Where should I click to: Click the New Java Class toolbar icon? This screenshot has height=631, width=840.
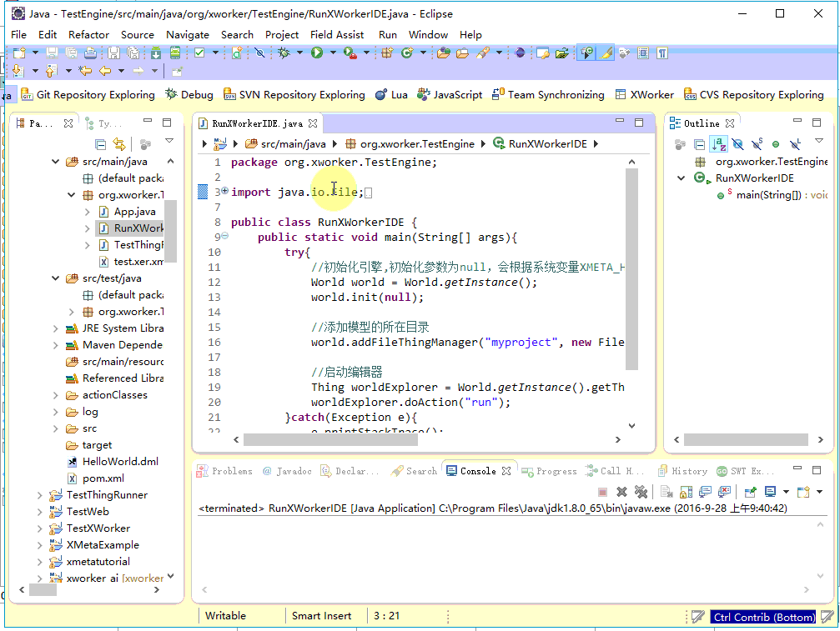tap(407, 53)
